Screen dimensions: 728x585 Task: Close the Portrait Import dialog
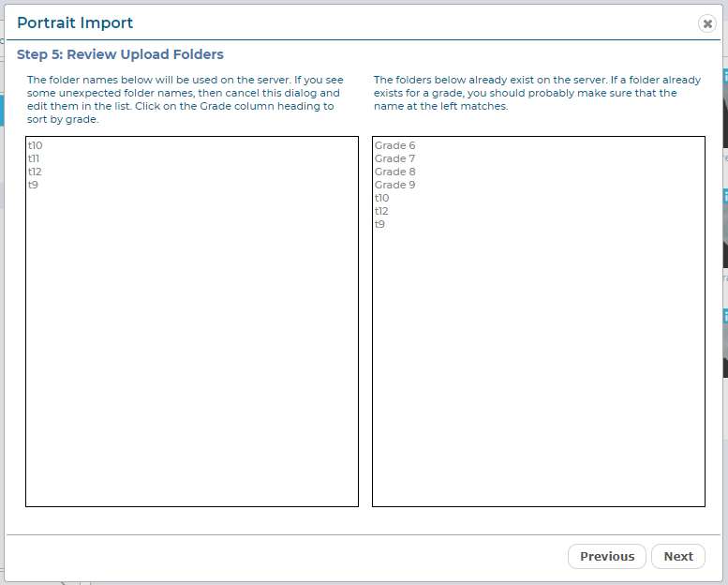(x=707, y=23)
